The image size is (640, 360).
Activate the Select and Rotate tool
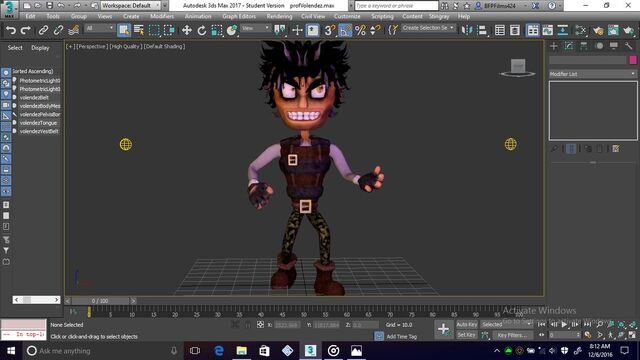[x=202, y=30]
